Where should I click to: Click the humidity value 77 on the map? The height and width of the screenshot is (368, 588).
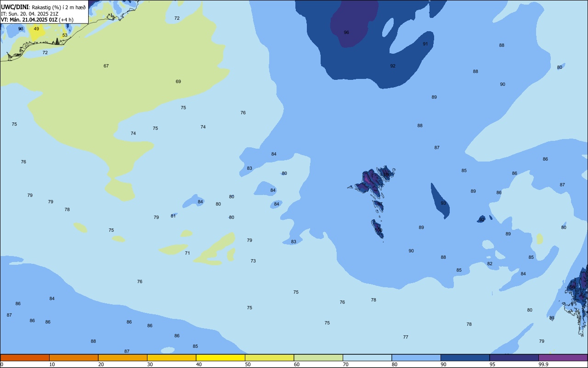tap(406, 337)
